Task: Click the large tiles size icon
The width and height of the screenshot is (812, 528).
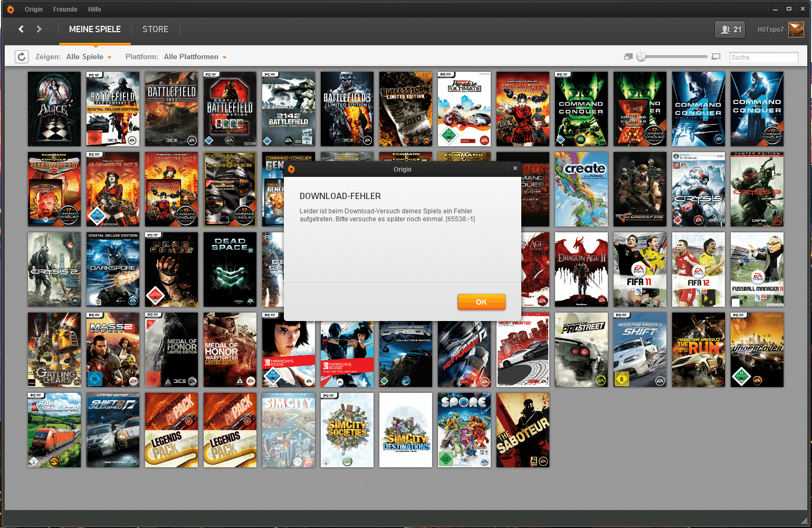Action: click(x=716, y=56)
